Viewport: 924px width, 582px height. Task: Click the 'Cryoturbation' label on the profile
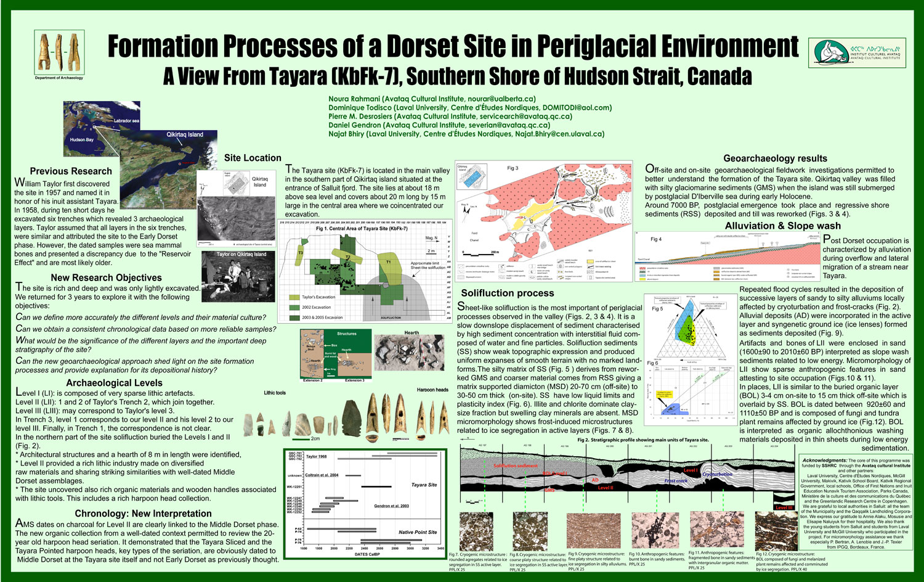point(718,475)
